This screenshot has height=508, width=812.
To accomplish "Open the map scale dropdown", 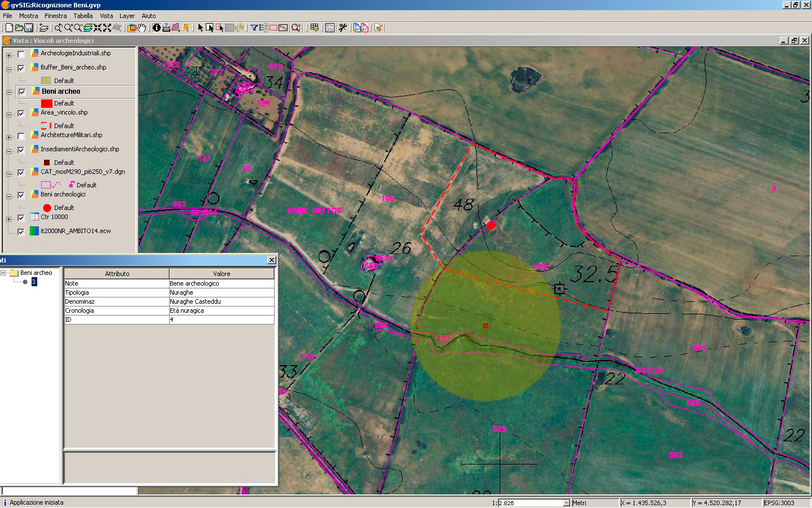I will (x=566, y=503).
